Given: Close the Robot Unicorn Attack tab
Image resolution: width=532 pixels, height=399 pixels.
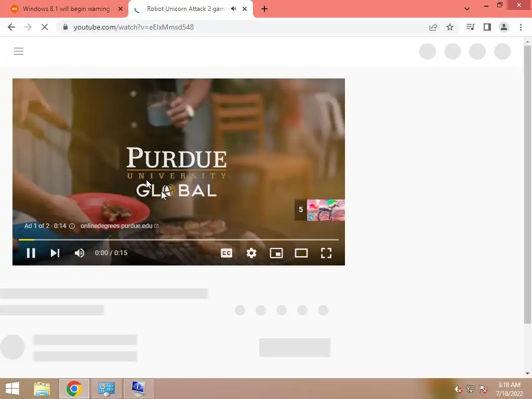Looking at the screenshot, I should (245, 9).
